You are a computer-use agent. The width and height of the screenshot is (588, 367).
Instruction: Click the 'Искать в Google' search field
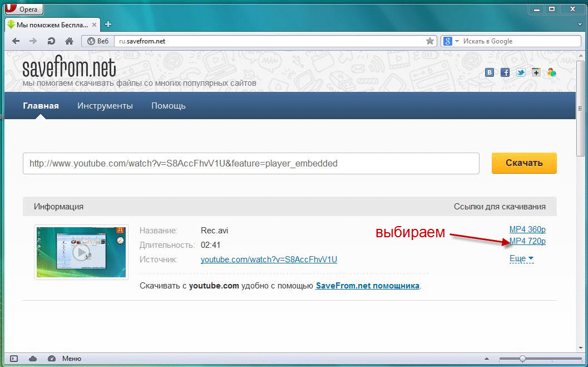[521, 41]
